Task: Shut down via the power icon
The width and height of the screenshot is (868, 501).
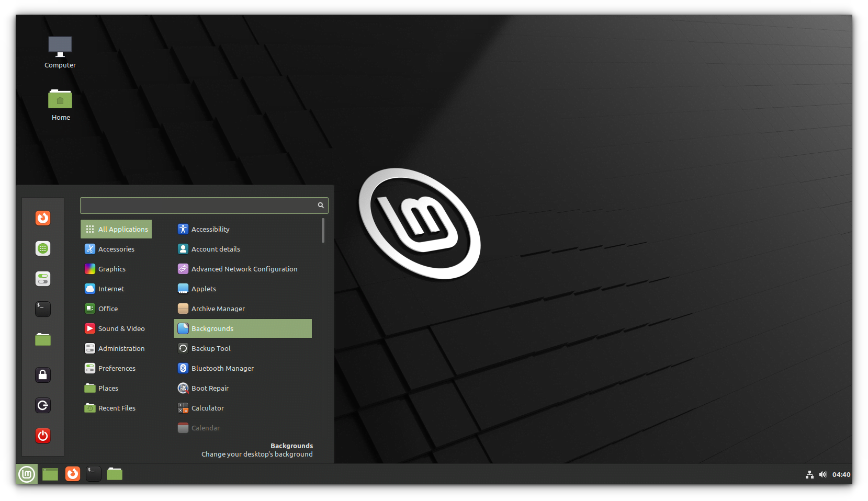Action: point(42,435)
